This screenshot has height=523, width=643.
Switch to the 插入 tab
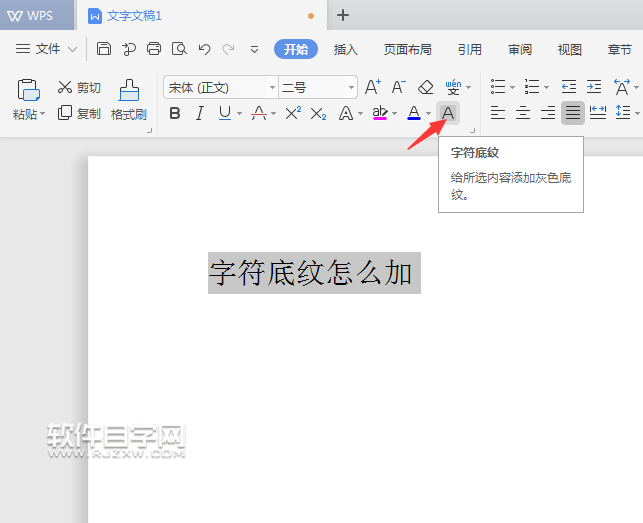pos(346,50)
